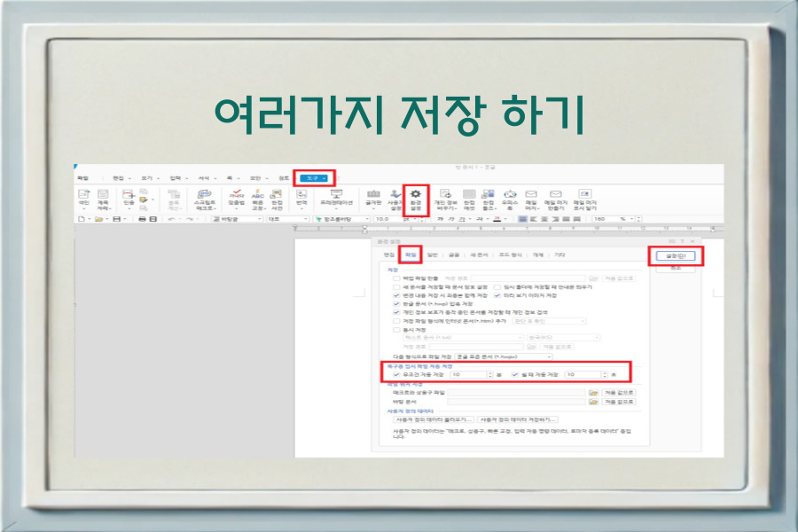The width and height of the screenshot is (798, 532).
Task: Open the 편집 menu
Action: pos(121,178)
